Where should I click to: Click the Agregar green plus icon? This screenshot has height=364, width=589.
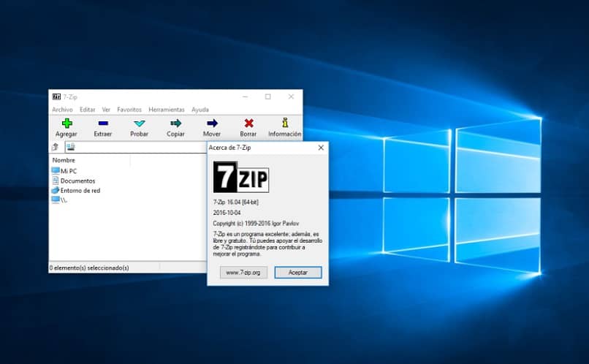tap(66, 124)
